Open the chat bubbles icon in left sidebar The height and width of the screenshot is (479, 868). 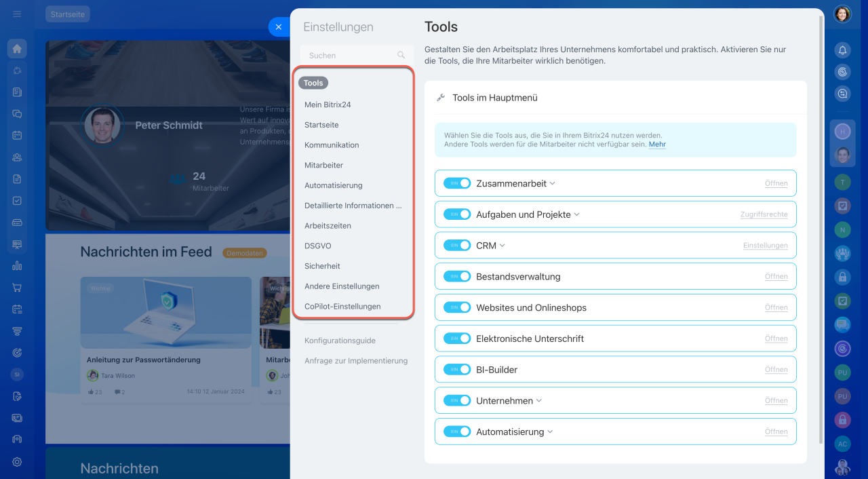[17, 114]
